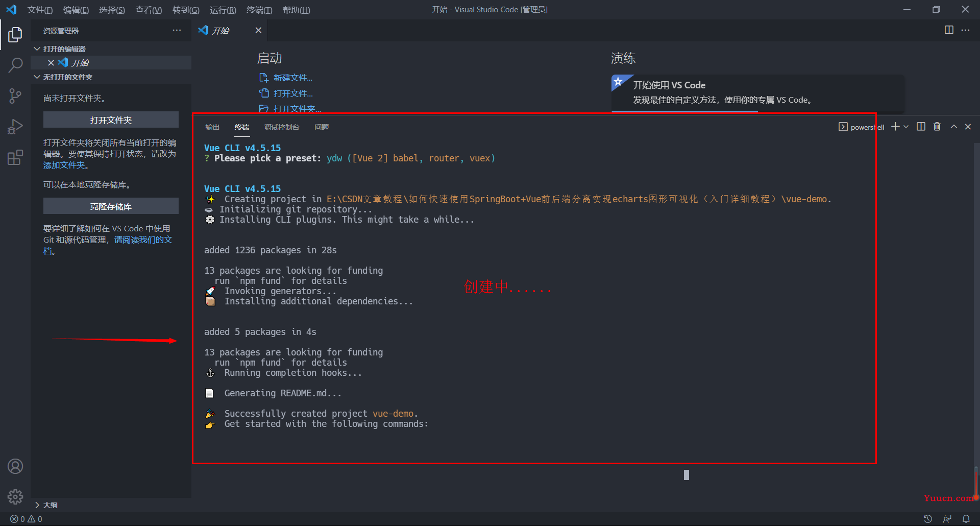Click the 打开文件夹... start link
Viewport: 980px width, 526px height.
[x=290, y=108]
